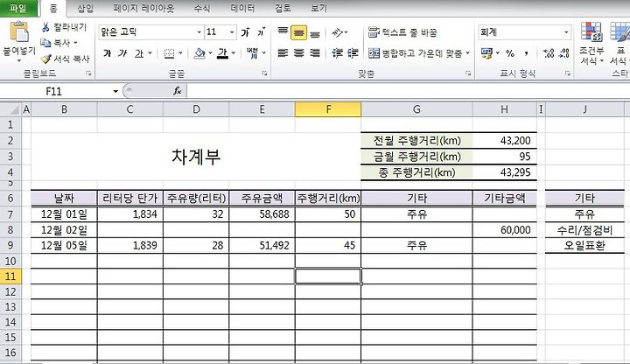Click cell showing 43,295 total distance

point(505,172)
